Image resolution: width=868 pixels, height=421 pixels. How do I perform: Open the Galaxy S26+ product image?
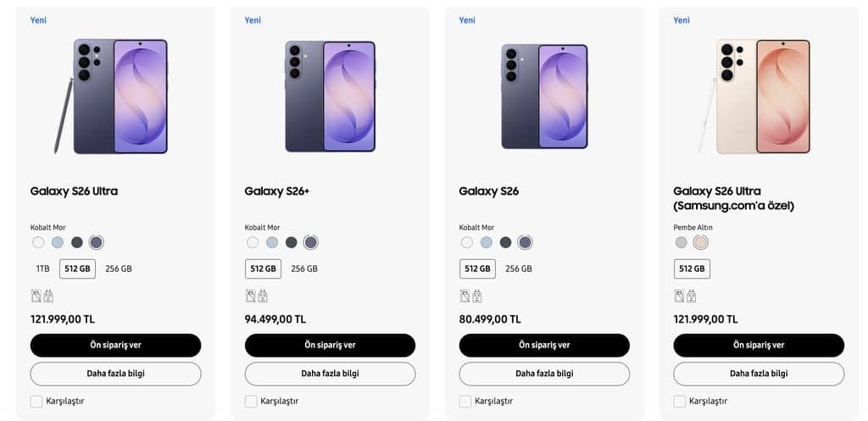[330, 97]
